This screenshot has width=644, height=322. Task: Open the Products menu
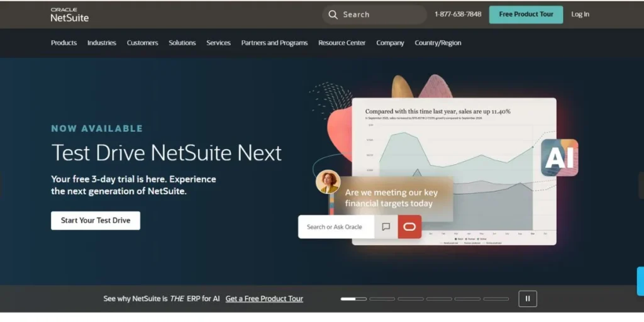[64, 43]
